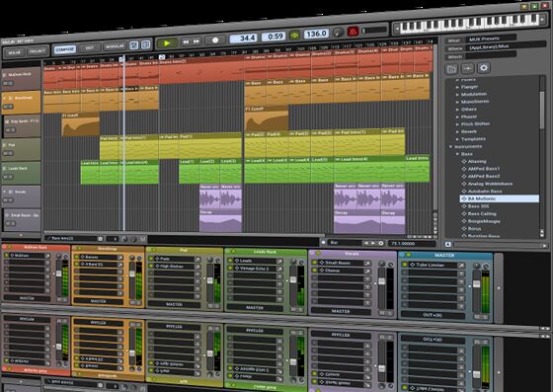The image size is (553, 392).
Task: Expand the Others folder in browser
Action: click(457, 110)
